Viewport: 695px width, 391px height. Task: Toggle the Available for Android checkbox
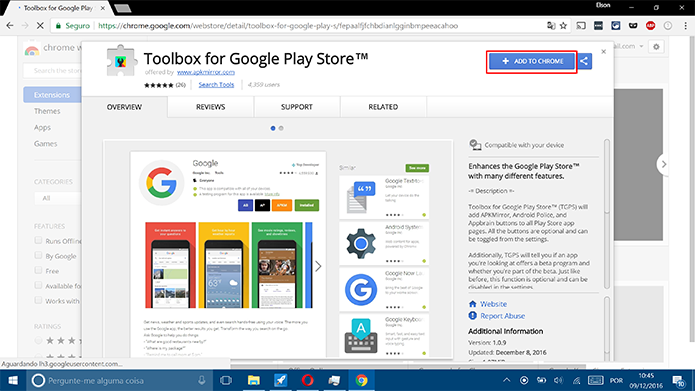pyautogui.click(x=38, y=285)
